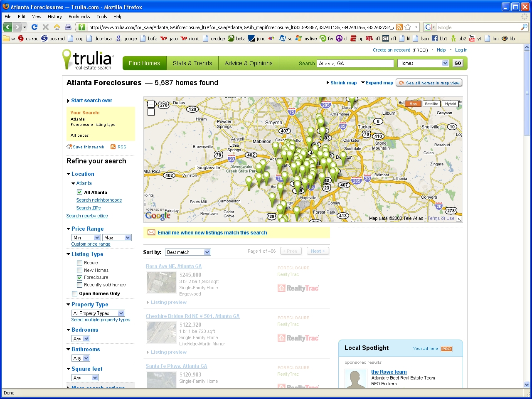
Task: Open the All Property Types dropdown
Action: coord(99,313)
